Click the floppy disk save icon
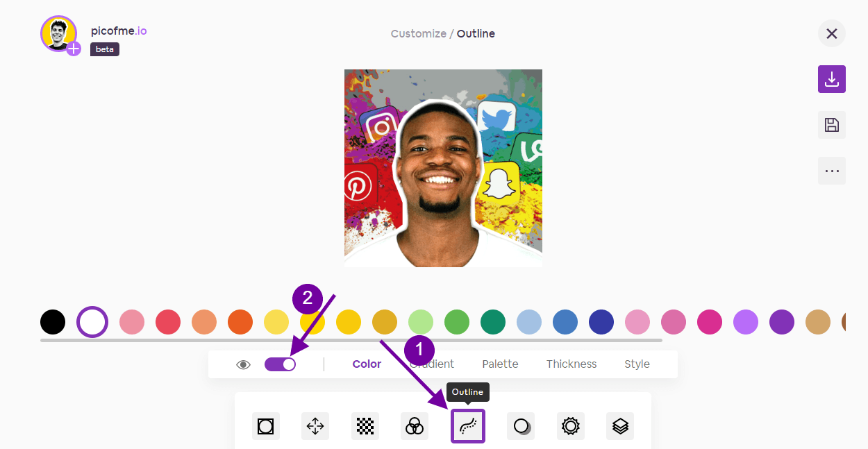 832,125
